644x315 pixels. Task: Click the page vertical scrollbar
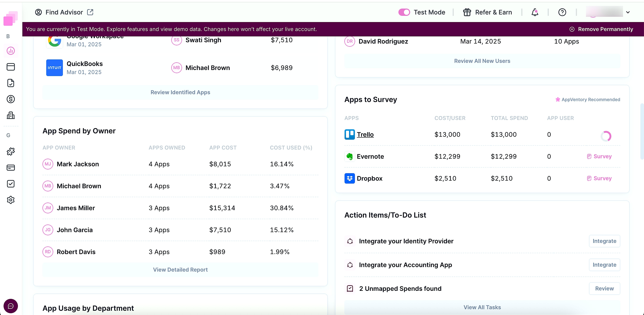click(x=642, y=131)
